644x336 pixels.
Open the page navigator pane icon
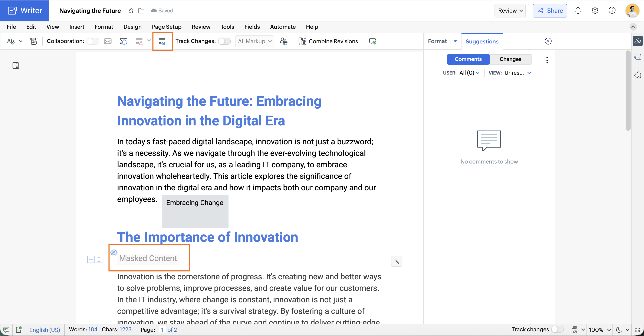[x=16, y=66]
